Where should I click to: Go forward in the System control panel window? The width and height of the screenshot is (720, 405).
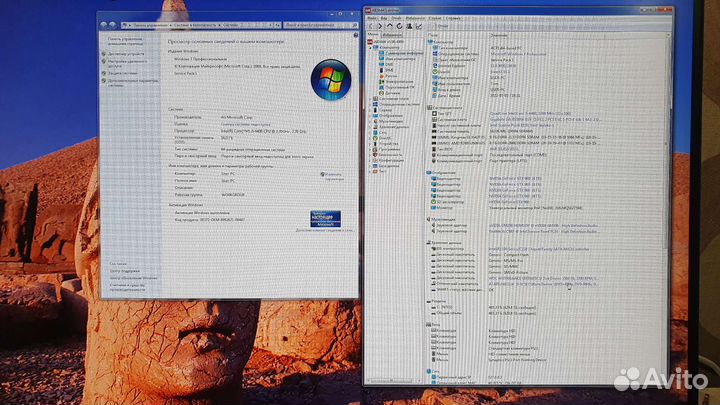[112, 25]
